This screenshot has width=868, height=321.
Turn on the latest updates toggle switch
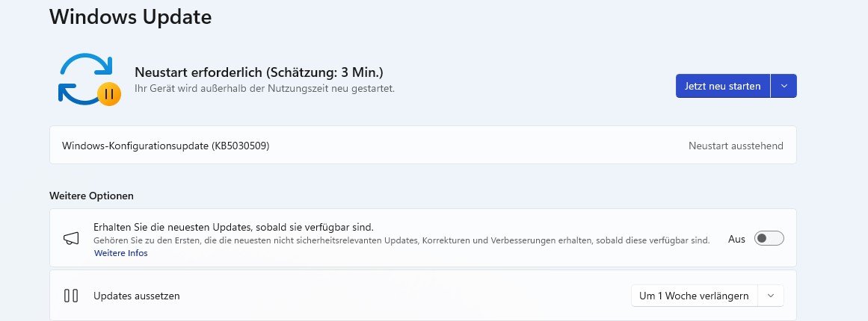[x=769, y=239]
